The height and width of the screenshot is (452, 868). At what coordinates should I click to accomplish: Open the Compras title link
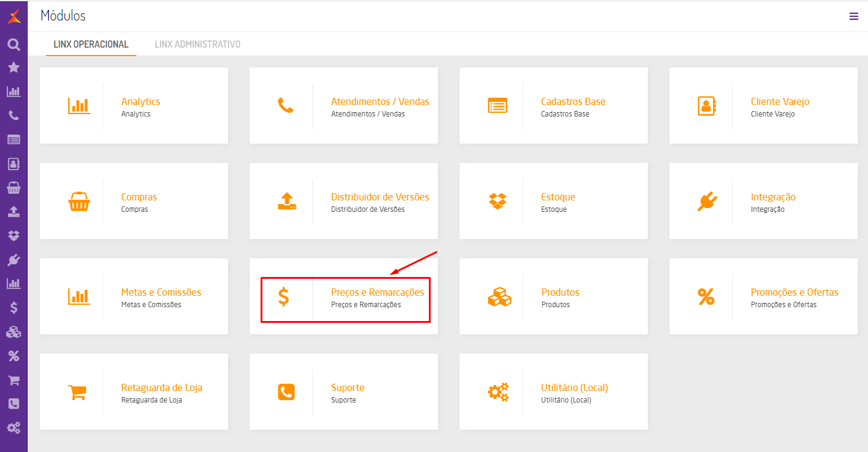point(139,197)
